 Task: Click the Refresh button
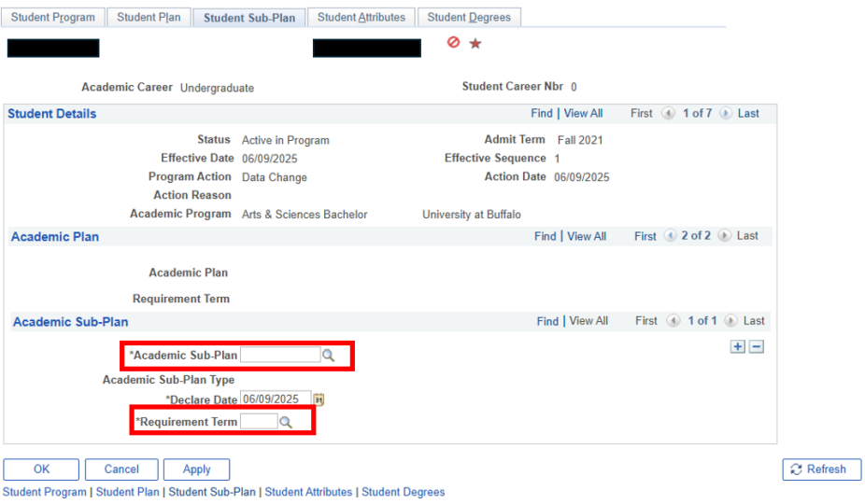coord(821,469)
